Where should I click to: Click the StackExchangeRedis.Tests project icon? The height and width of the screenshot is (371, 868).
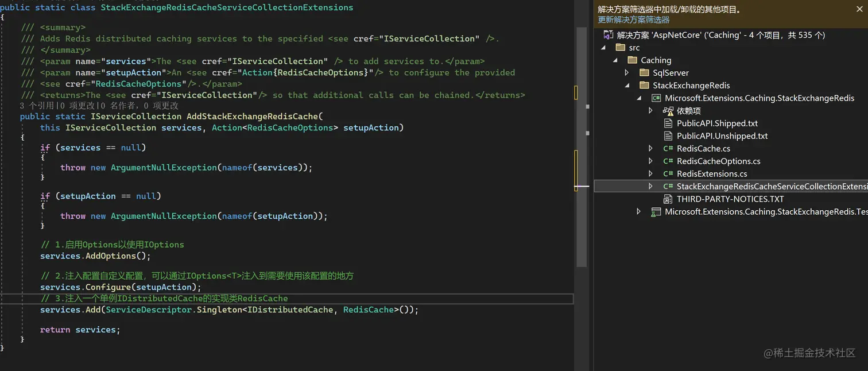coord(656,212)
